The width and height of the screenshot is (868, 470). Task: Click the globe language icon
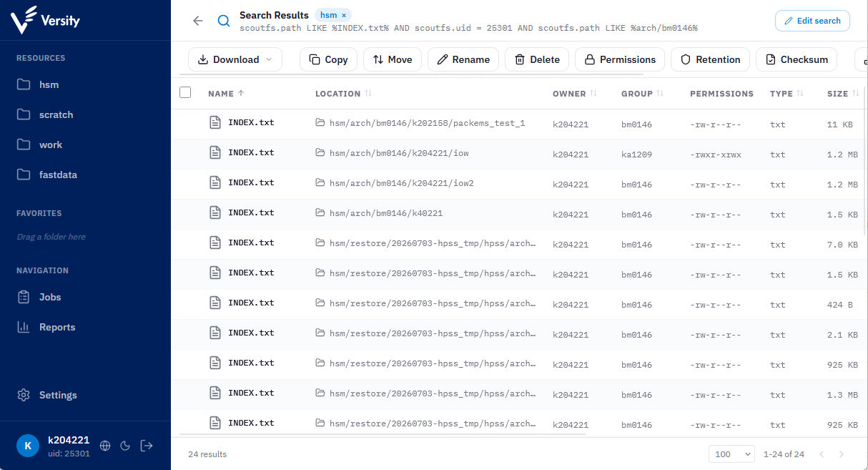105,446
